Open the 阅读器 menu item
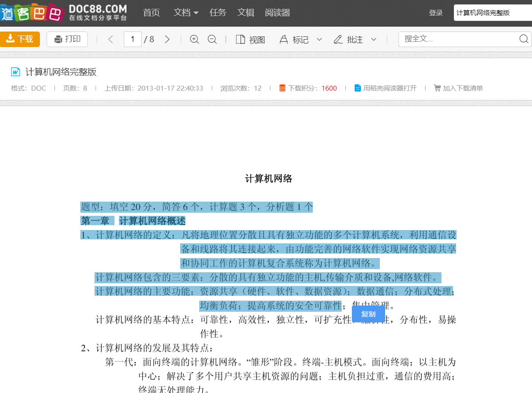The image size is (532, 393). tap(277, 12)
